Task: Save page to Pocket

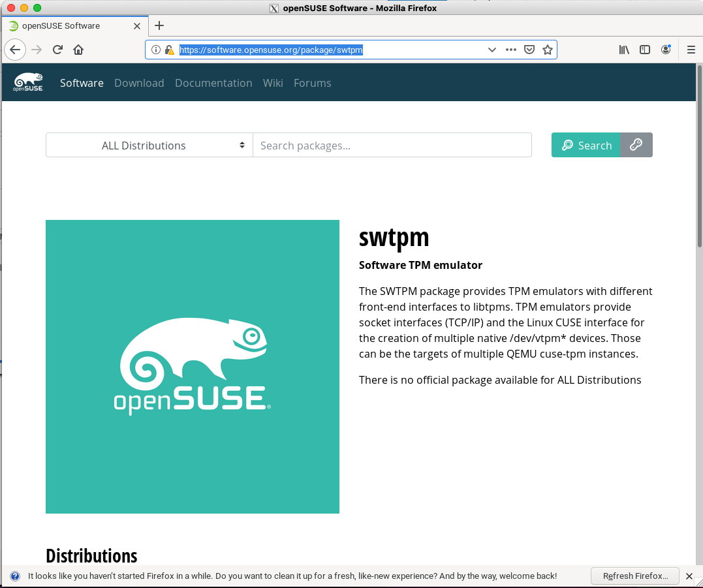Action: pyautogui.click(x=529, y=50)
